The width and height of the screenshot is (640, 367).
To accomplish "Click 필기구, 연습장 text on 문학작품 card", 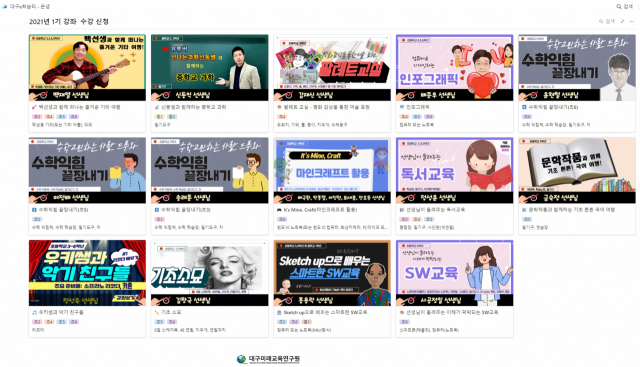I will (535, 227).
